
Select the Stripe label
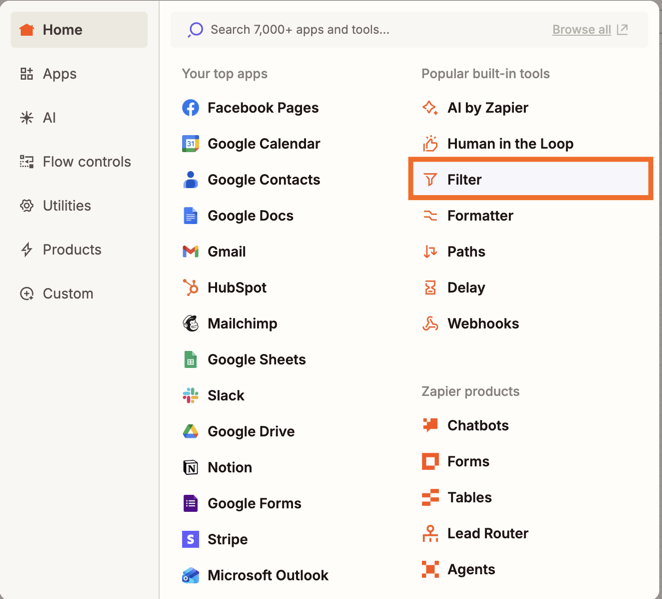pyautogui.click(x=228, y=539)
